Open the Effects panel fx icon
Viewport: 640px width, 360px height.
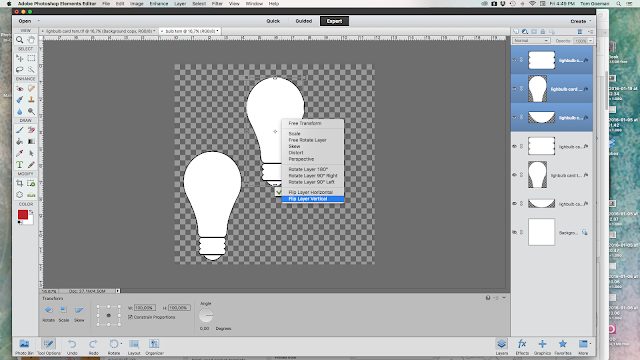click(x=522, y=347)
